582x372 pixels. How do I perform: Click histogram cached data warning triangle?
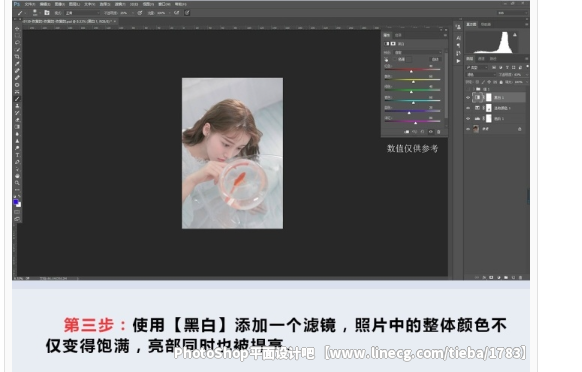click(515, 35)
